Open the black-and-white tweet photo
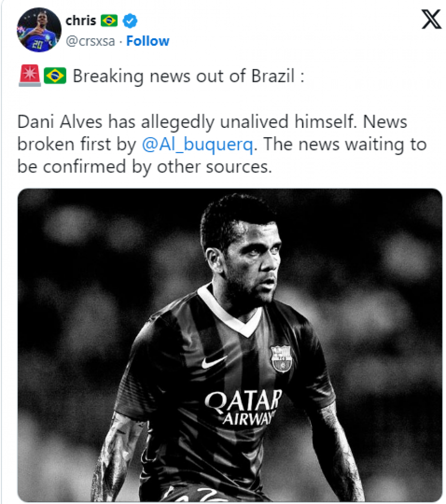 coord(230,344)
